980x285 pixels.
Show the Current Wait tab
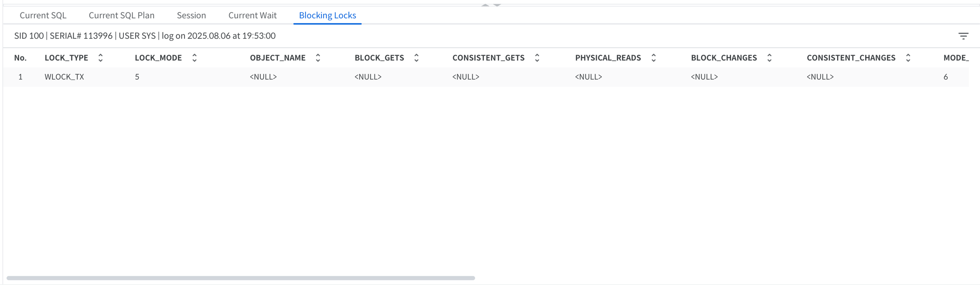(252, 15)
